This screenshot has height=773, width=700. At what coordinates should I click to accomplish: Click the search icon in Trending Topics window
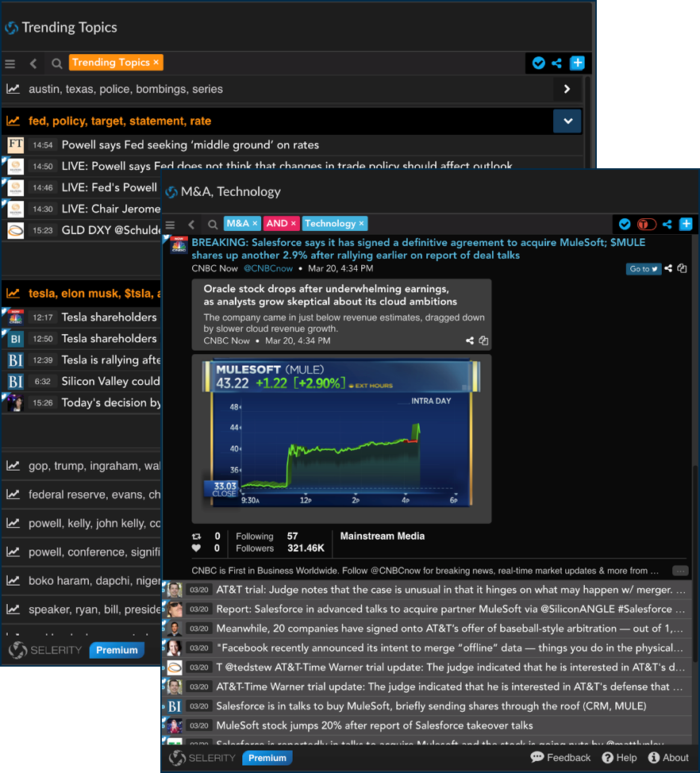tap(56, 63)
